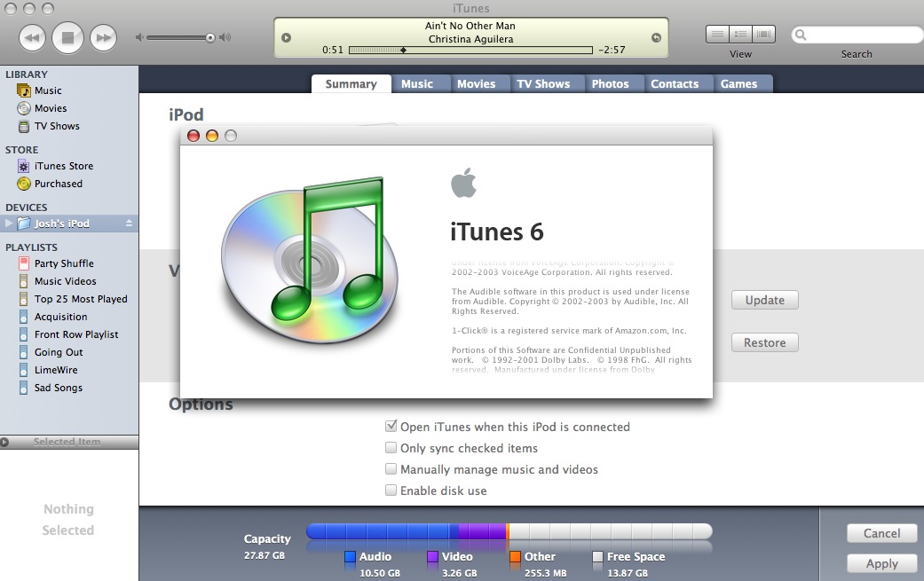
Task: Open Purchased playlist icon
Action: click(24, 184)
